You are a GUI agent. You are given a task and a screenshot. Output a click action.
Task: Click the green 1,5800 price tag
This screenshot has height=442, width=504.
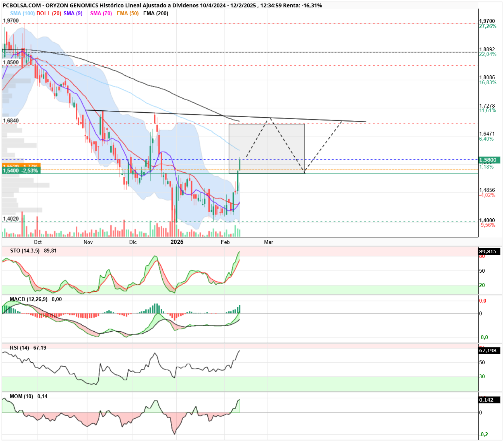tap(489, 160)
